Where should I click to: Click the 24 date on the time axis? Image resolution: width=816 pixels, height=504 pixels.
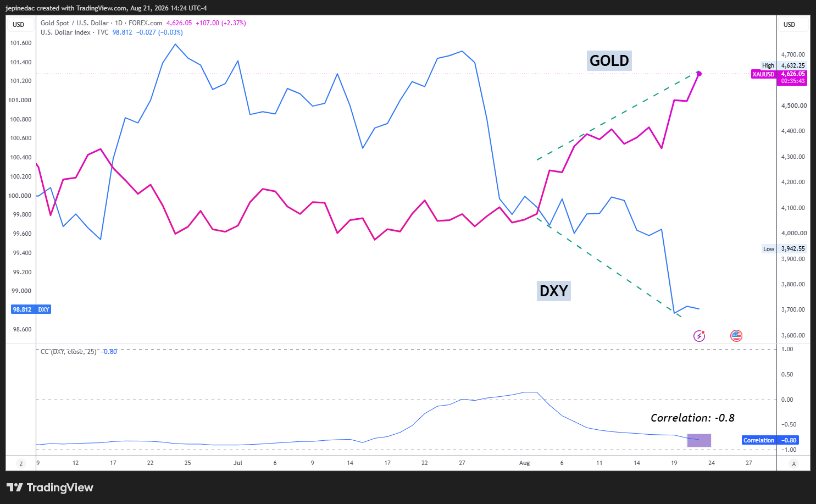tap(712, 463)
